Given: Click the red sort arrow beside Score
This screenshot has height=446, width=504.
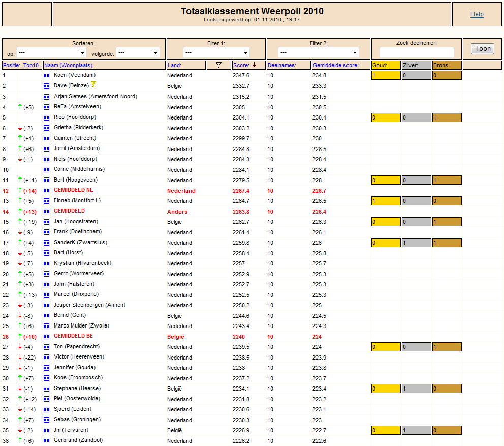Looking at the screenshot, I should tap(254, 65).
